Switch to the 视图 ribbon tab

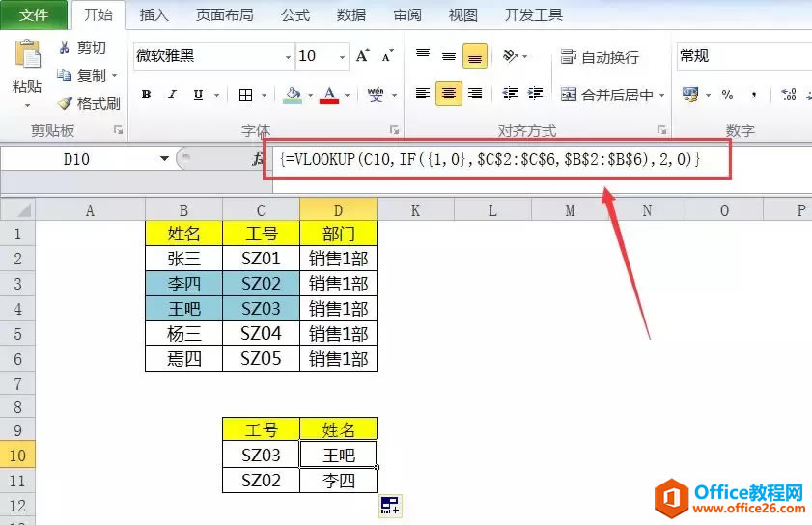pyautogui.click(x=462, y=14)
